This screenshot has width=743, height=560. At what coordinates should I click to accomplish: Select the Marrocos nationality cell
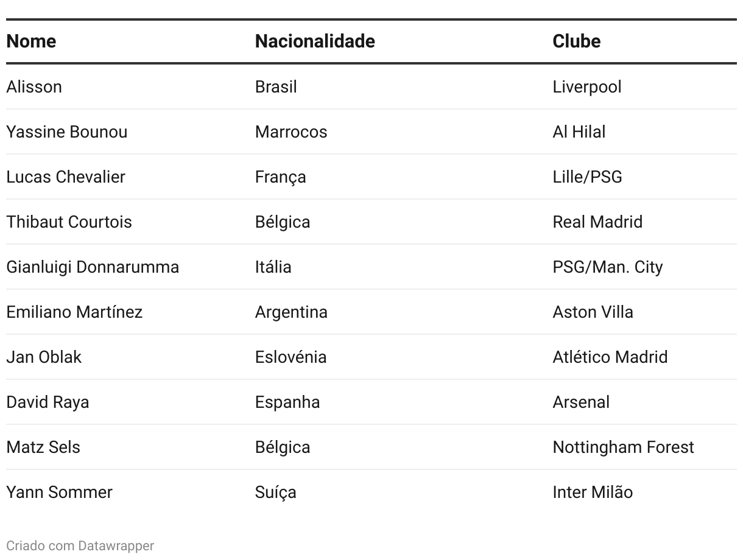click(x=291, y=131)
